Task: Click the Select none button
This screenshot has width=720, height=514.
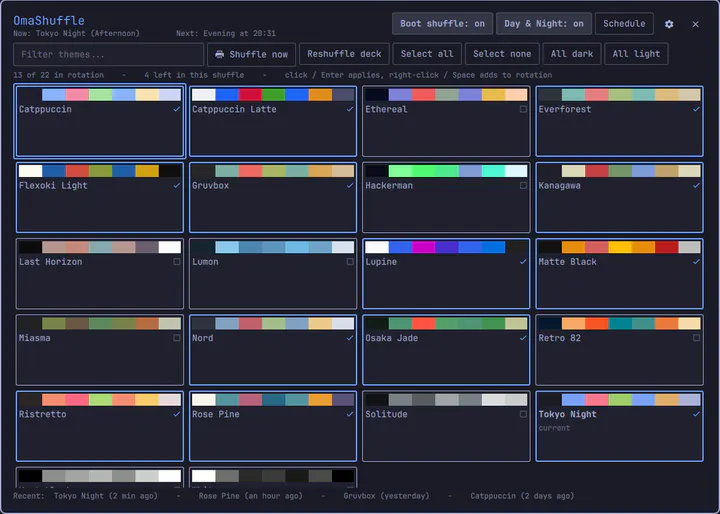Action: point(502,54)
